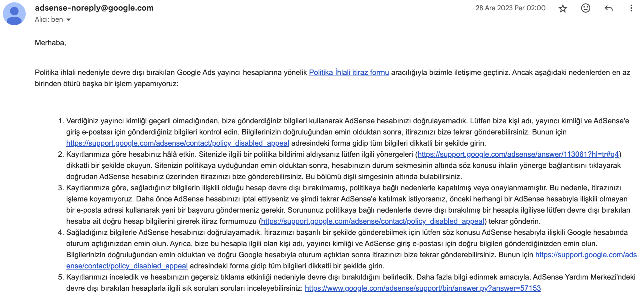Add an emoji reaction to the message

coord(585,8)
